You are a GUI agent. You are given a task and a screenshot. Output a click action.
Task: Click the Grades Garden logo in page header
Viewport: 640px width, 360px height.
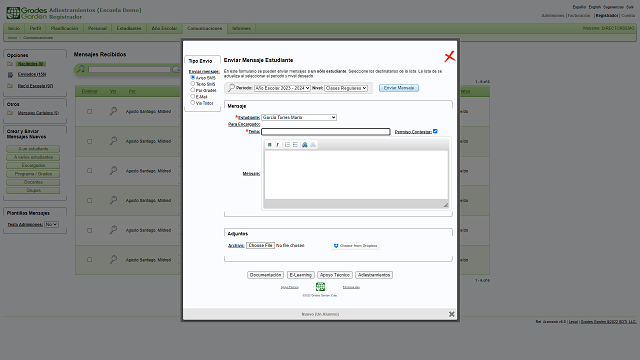point(27,13)
